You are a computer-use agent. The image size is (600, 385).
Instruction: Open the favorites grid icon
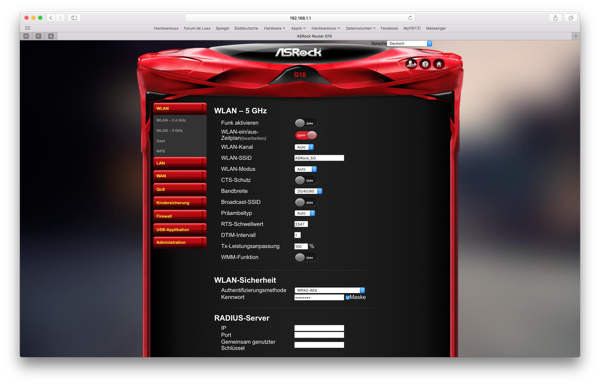pyautogui.click(x=28, y=28)
